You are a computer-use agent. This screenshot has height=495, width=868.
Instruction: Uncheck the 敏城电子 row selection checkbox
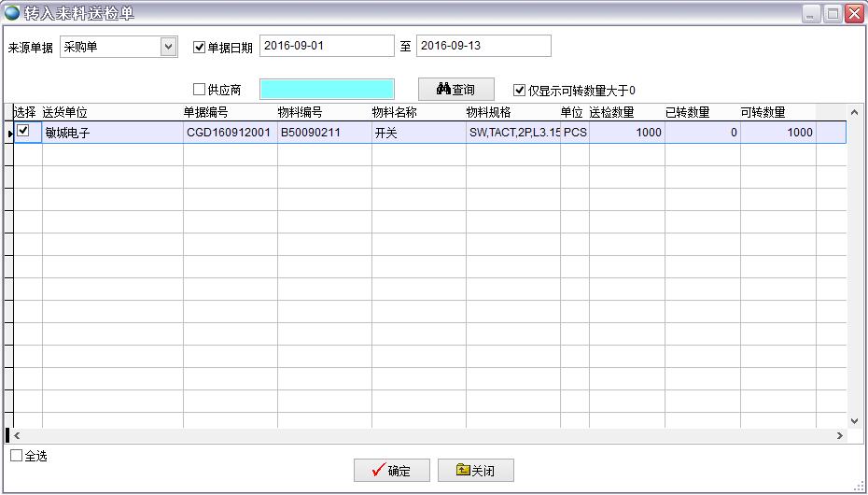[24, 132]
